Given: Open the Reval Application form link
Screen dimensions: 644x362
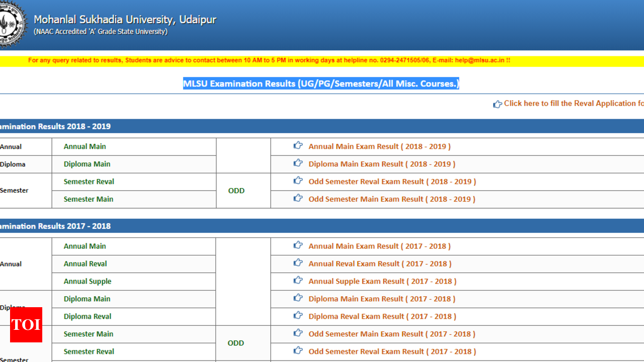Looking at the screenshot, I should 574,104.
